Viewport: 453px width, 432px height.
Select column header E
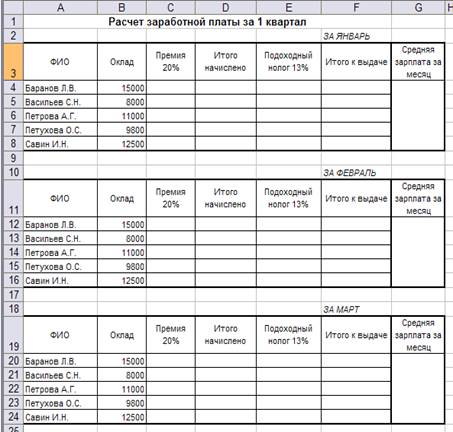coord(289,7)
